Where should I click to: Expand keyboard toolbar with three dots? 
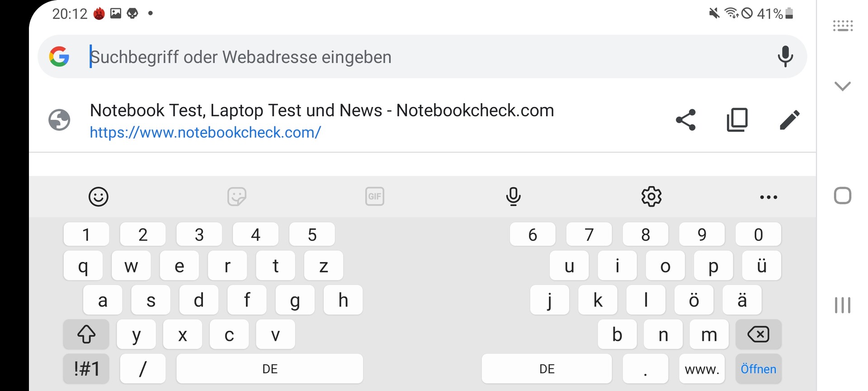tap(769, 197)
